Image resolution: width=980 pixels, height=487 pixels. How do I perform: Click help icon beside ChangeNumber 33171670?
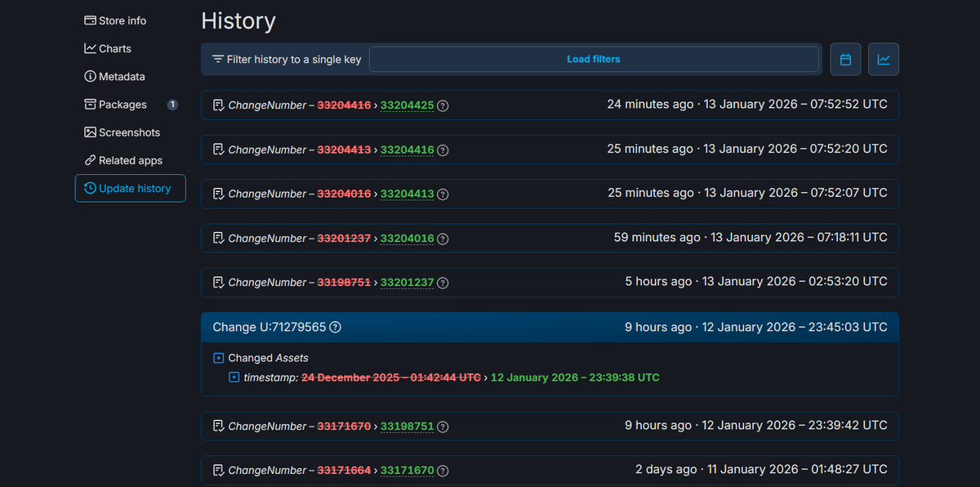tap(443, 471)
